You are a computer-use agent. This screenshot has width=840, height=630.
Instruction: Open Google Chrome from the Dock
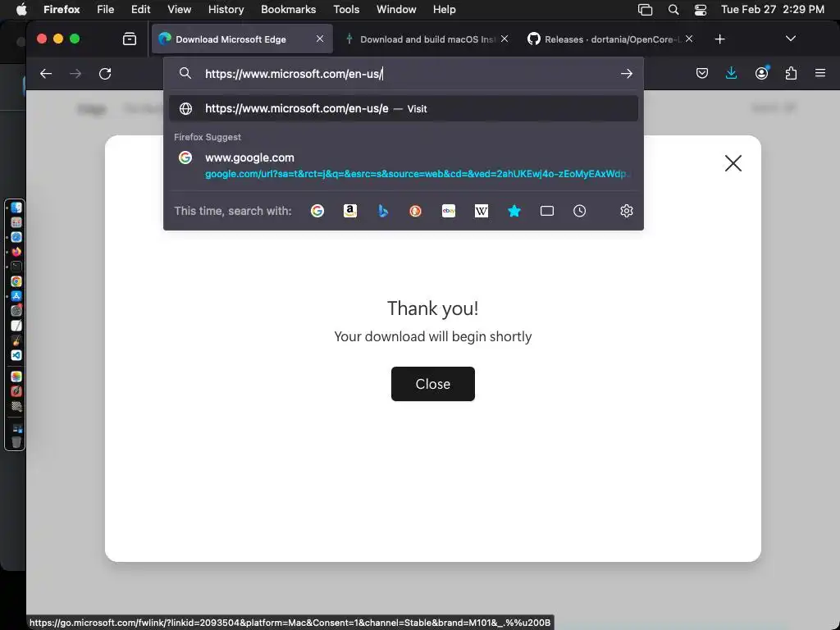point(16,281)
